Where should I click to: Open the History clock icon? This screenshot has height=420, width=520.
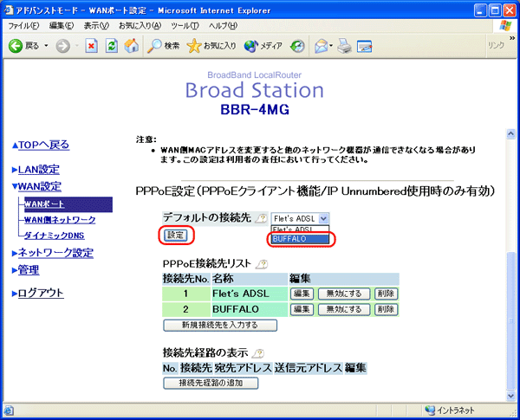click(x=297, y=46)
